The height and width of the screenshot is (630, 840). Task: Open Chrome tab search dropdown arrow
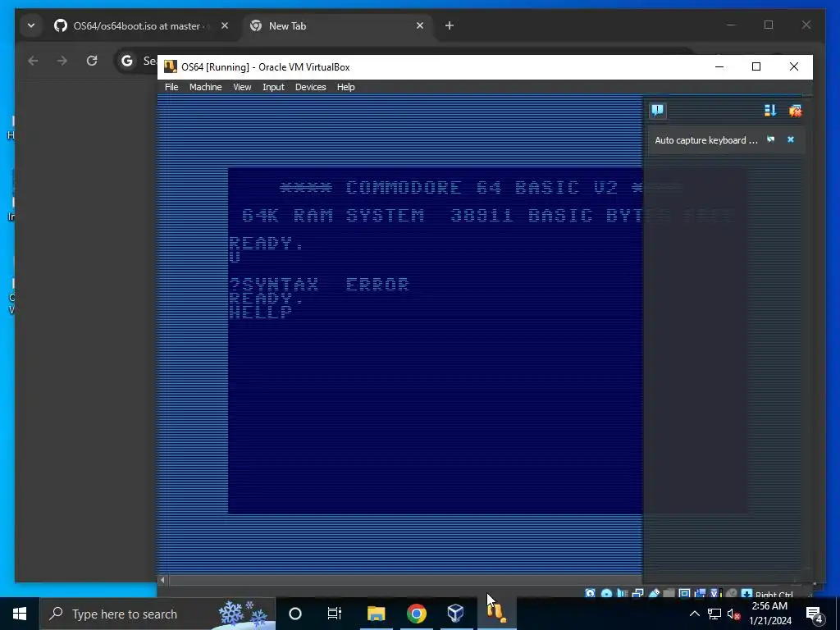tap(31, 25)
